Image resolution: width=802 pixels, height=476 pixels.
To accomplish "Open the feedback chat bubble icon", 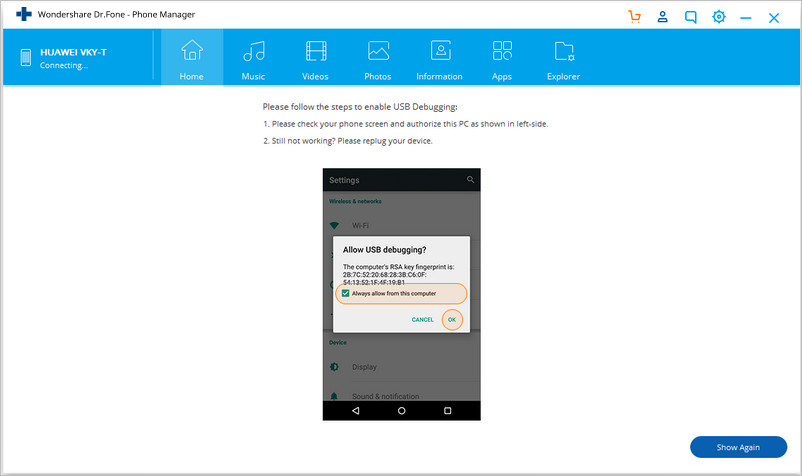I will [690, 17].
